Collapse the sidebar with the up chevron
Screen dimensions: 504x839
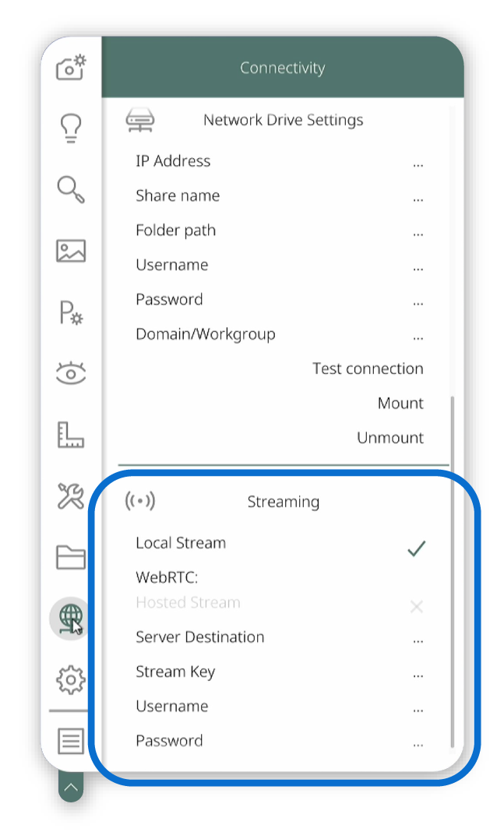[71, 787]
